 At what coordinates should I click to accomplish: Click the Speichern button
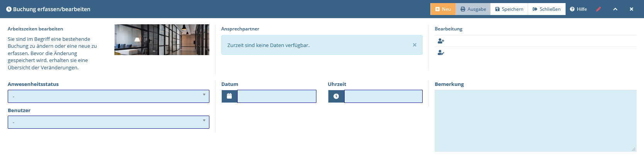coord(509,9)
